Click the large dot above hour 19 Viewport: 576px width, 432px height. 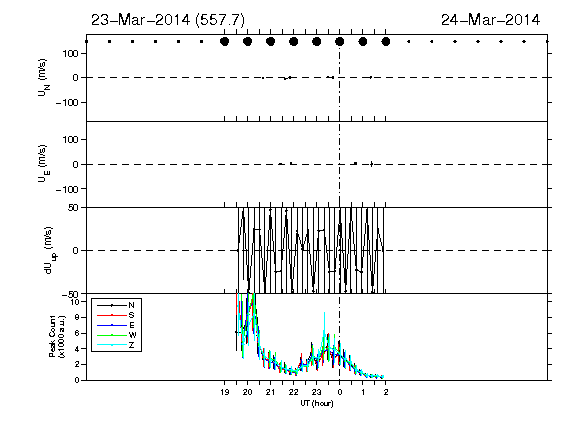coord(224,42)
